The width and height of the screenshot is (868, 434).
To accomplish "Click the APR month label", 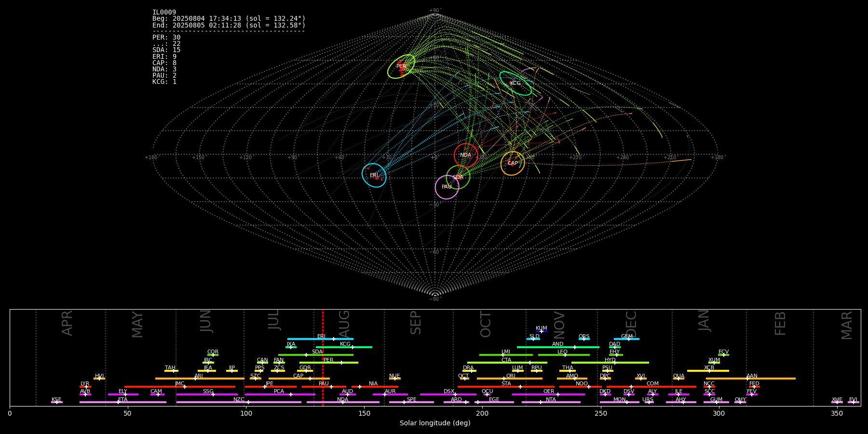I will click(x=67, y=323).
